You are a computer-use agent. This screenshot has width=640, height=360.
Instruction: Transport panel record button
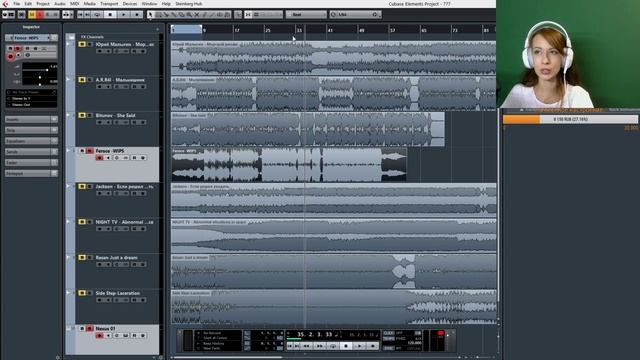pyautogui.click(x=373, y=346)
